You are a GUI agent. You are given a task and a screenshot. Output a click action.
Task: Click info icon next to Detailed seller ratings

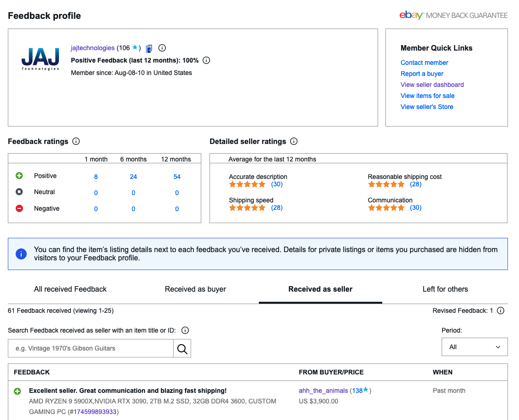pyautogui.click(x=294, y=141)
